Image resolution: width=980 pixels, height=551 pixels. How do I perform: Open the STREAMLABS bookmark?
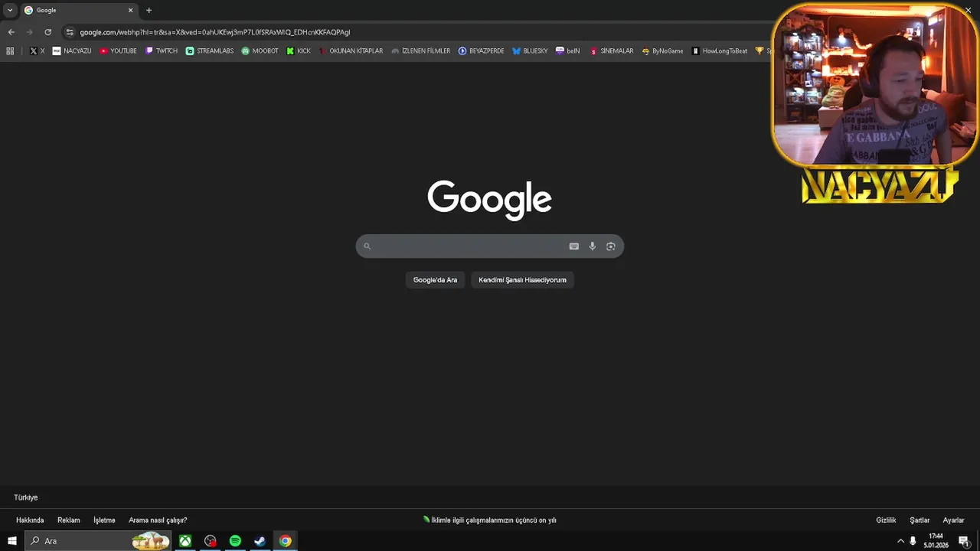(209, 51)
